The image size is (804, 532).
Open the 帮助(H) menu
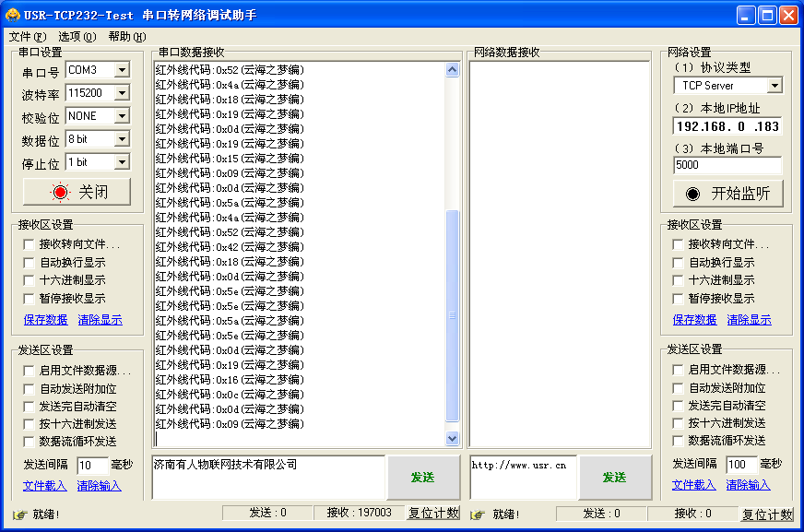tap(126, 37)
